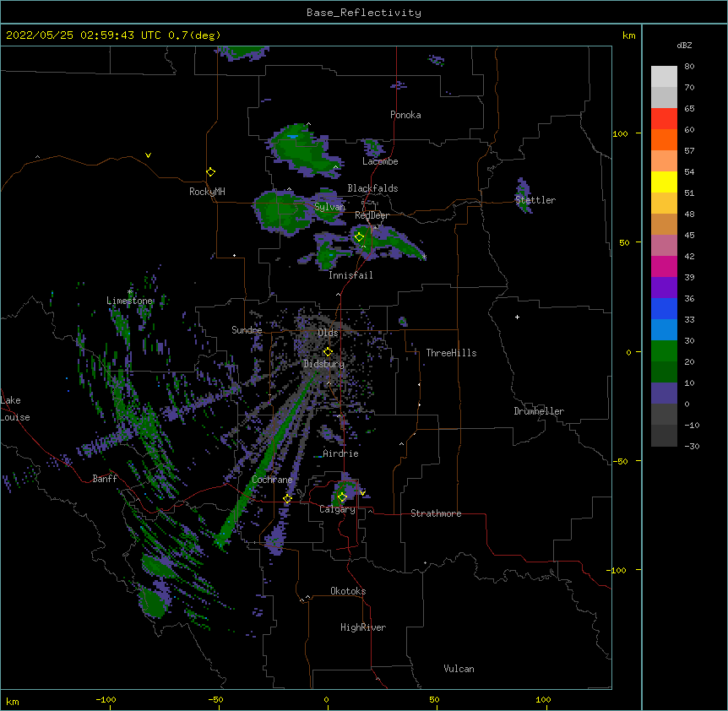Click the yellow diamond radar site marker near Olds
The height and width of the screenshot is (711, 728).
[x=328, y=352]
